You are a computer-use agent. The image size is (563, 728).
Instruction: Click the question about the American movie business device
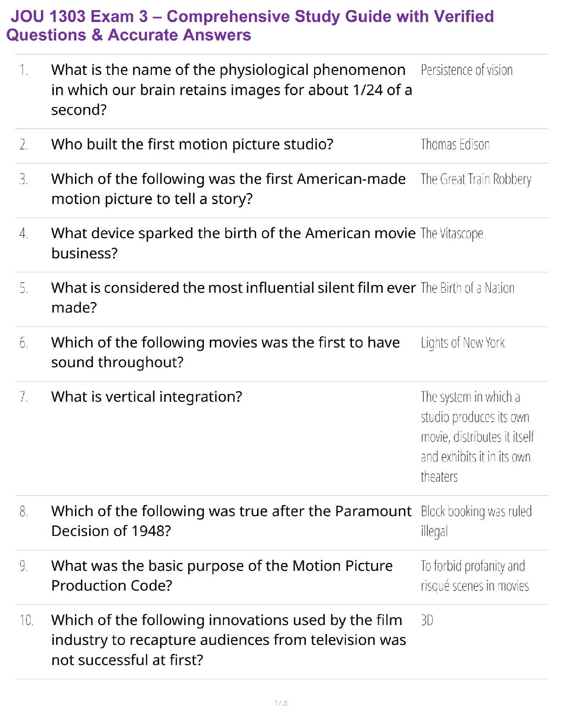233,243
